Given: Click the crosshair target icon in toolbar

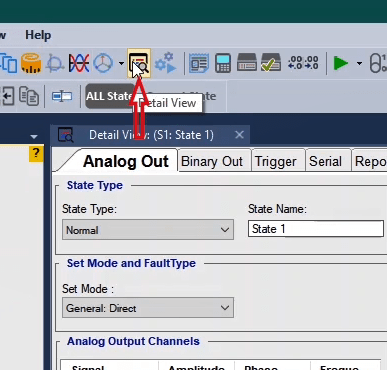Looking at the screenshot, I should pyautogui.click(x=55, y=63).
